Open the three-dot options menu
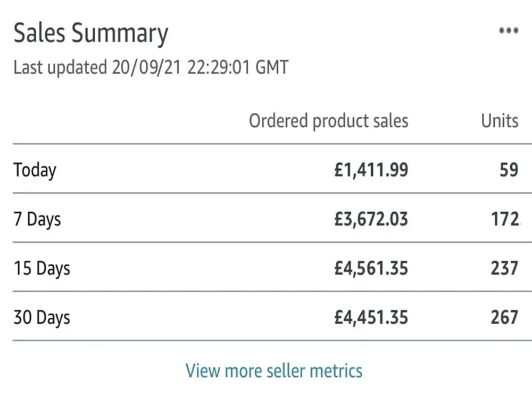The width and height of the screenshot is (532, 399). [x=508, y=30]
